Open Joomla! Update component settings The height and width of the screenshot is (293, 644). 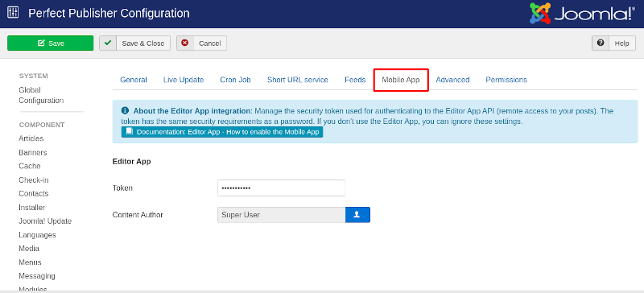pos(45,221)
